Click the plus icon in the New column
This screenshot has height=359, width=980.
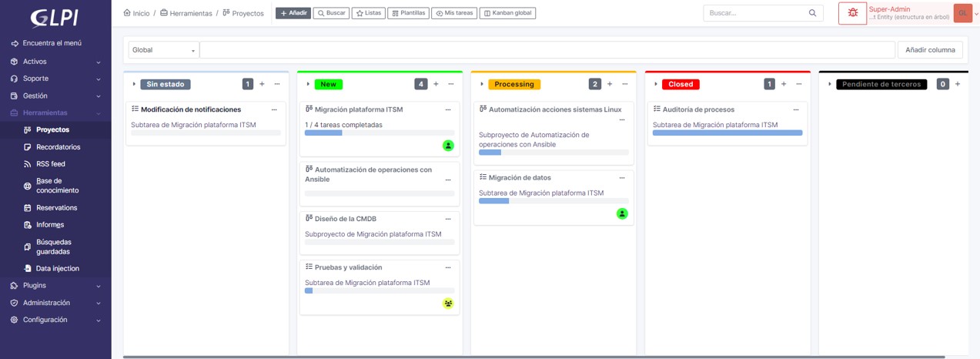point(436,84)
